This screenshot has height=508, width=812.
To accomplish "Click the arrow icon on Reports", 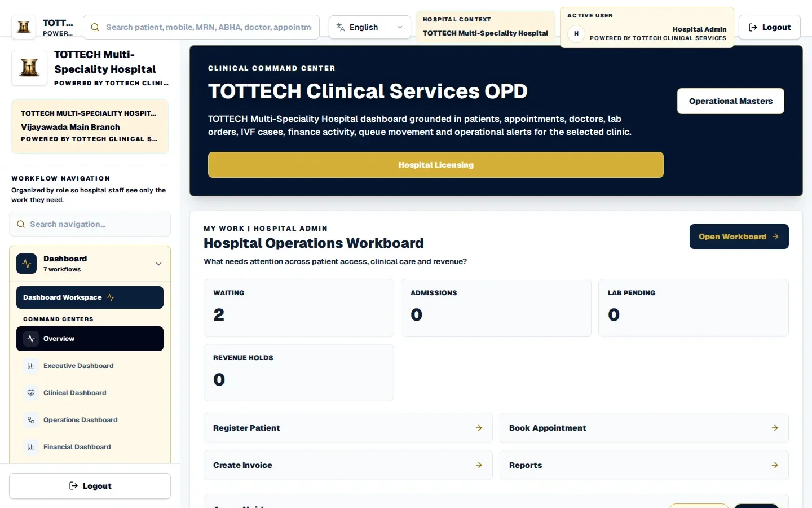I will click(x=775, y=465).
